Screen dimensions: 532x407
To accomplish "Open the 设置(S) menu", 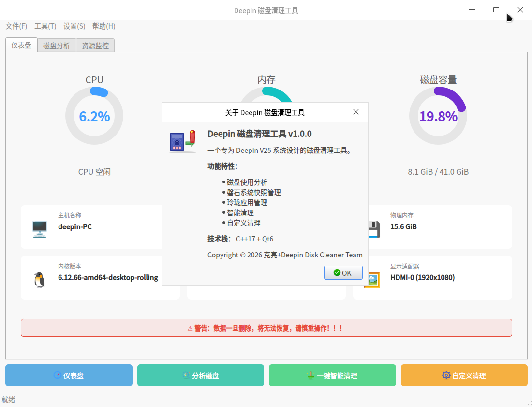I will click(74, 26).
